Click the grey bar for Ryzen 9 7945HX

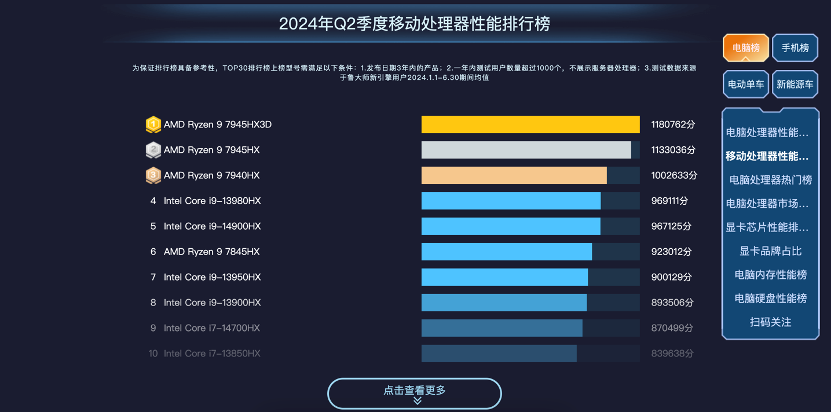click(526, 150)
